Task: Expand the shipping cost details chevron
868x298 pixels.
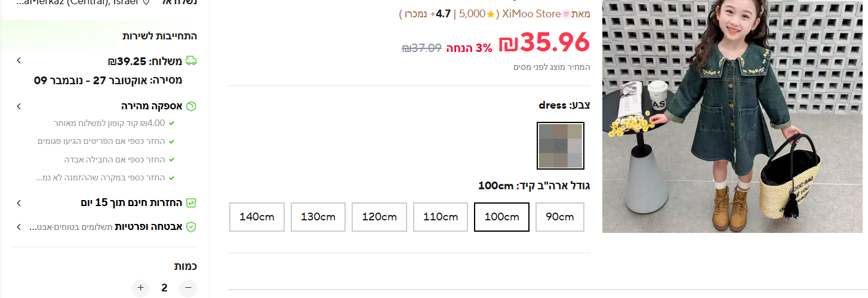Action: tap(19, 61)
